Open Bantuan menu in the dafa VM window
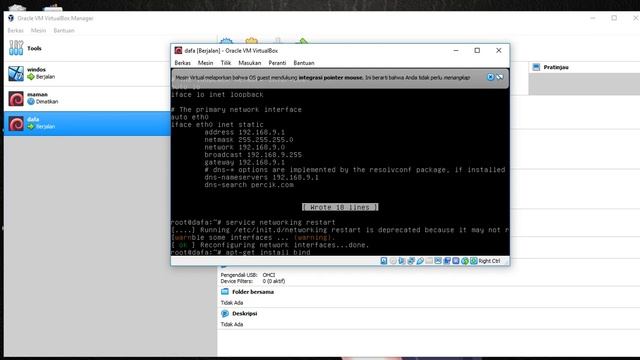640x360 pixels. [304, 63]
